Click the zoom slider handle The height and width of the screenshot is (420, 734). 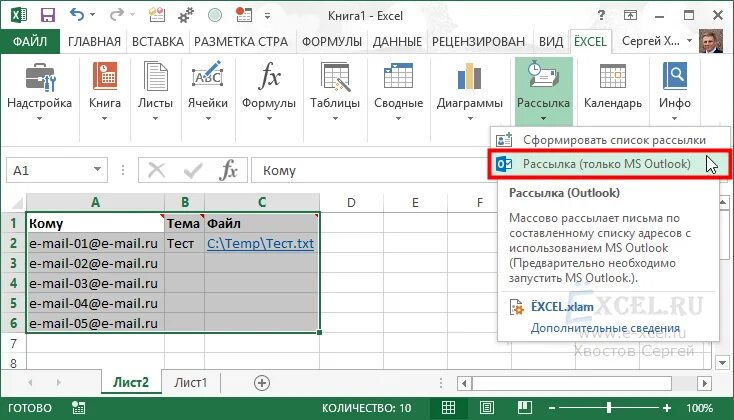(x=609, y=408)
